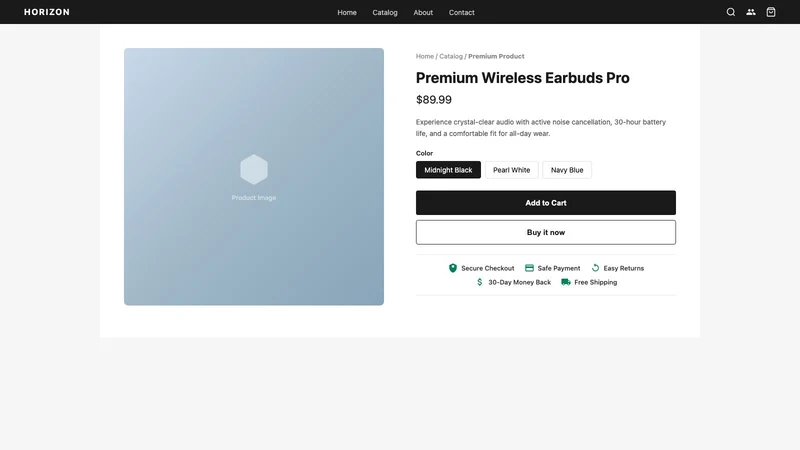Viewport: 800px width, 450px height.
Task: Open Catalog in the navigation bar
Action: (x=385, y=12)
